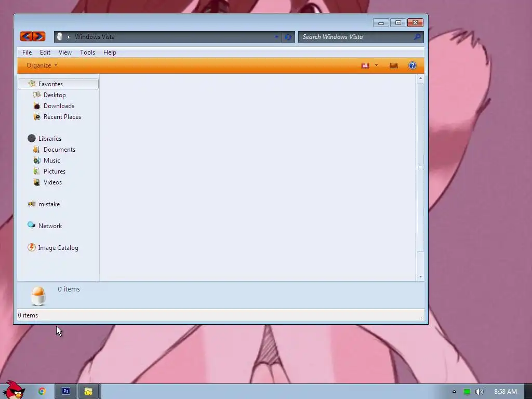Open the File menu
Screen dimensions: 532x399
(x=27, y=52)
